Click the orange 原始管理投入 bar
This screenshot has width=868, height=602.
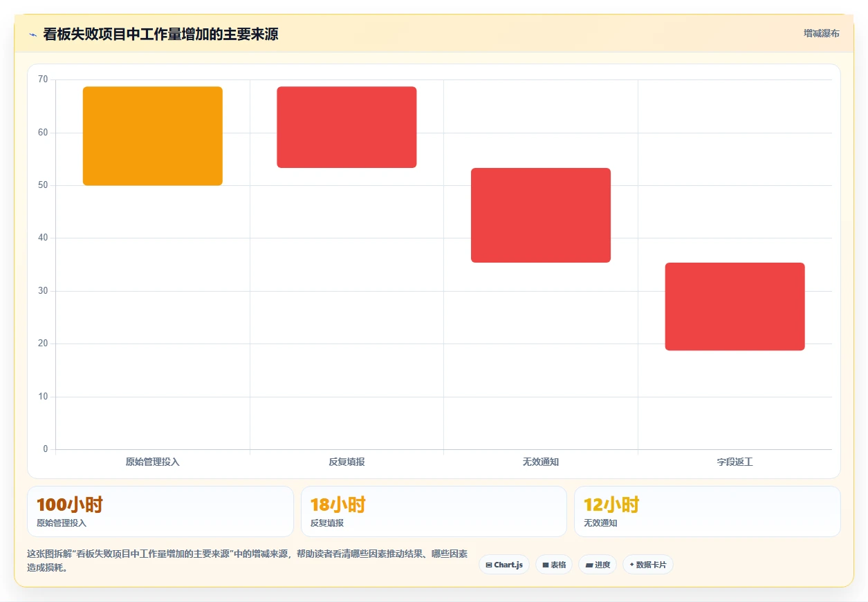[x=153, y=136]
